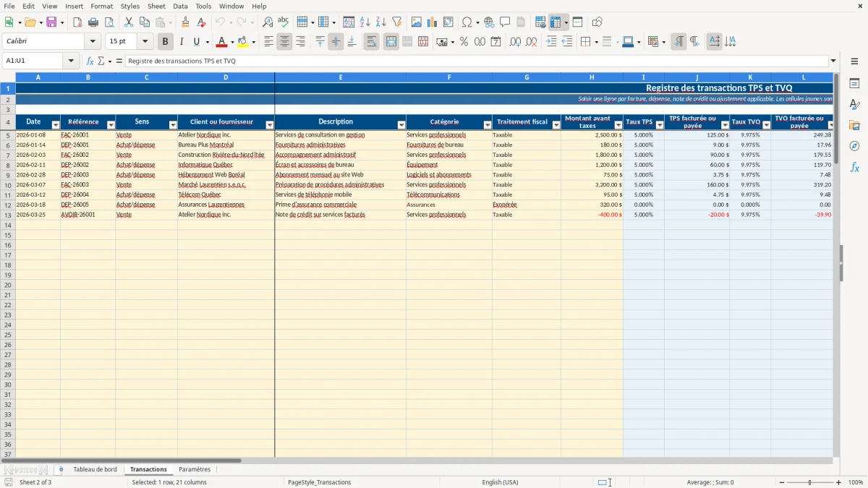Click Sort Ascending icon
Screen dimensions: 868x488
[x=365, y=22]
